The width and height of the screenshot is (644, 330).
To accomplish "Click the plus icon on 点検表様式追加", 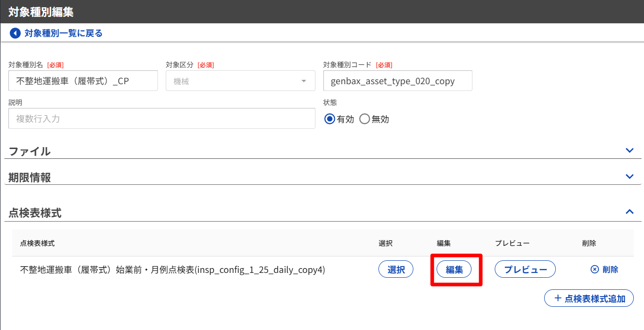I will pos(557,299).
